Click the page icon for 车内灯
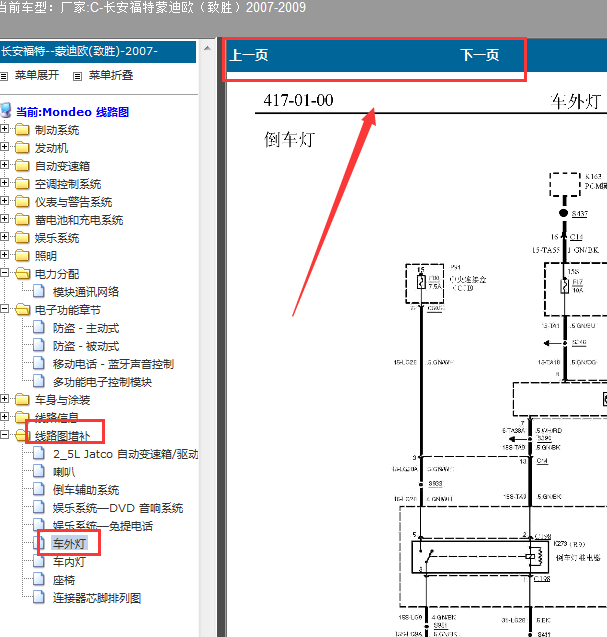 (39, 561)
